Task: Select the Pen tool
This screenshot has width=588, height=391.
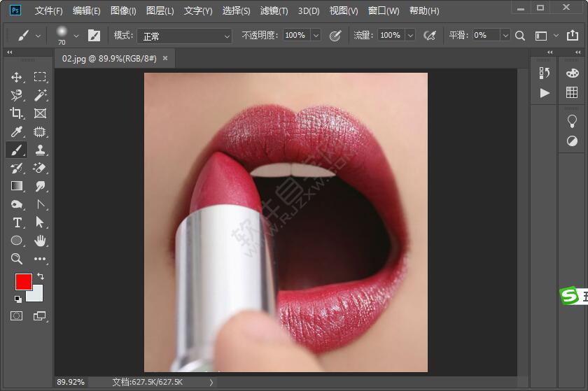Action: (x=40, y=204)
